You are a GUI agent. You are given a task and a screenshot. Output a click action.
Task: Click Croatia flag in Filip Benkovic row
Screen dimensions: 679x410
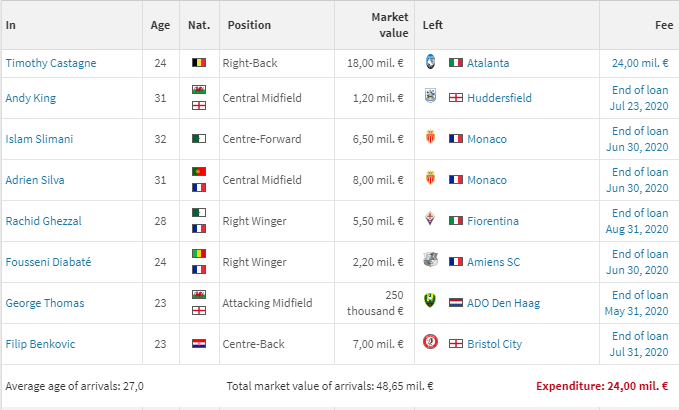(199, 344)
